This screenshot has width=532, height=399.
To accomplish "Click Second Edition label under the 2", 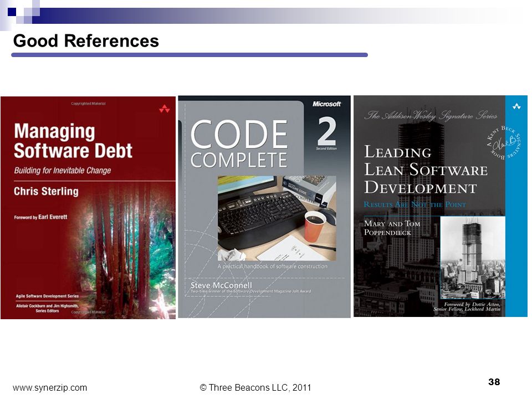I will click(326, 149).
